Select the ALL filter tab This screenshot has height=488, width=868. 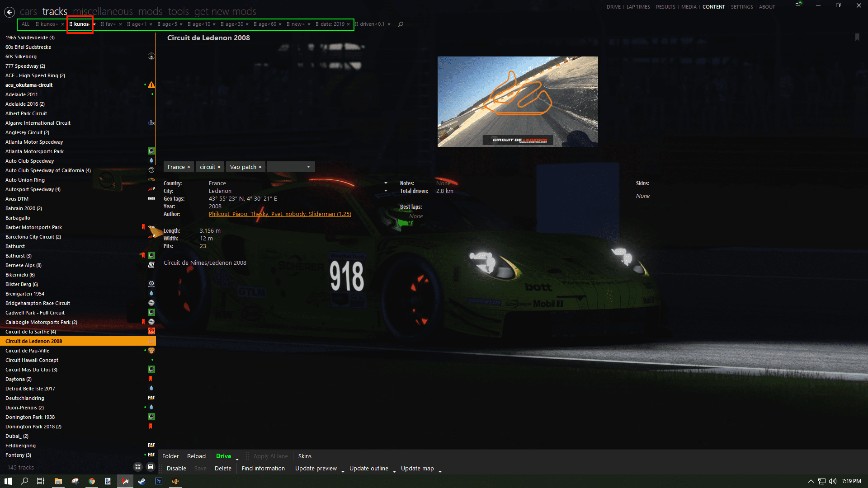[x=26, y=24]
